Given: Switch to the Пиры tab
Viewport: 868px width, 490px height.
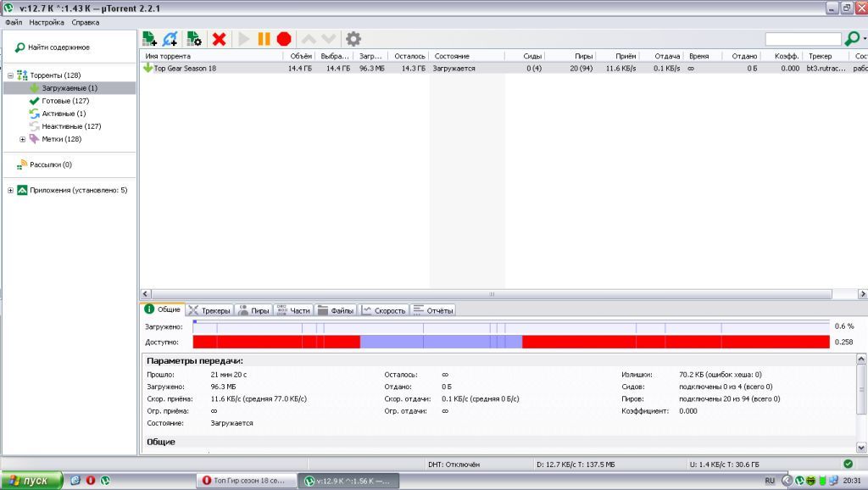Looking at the screenshot, I should pyautogui.click(x=253, y=310).
